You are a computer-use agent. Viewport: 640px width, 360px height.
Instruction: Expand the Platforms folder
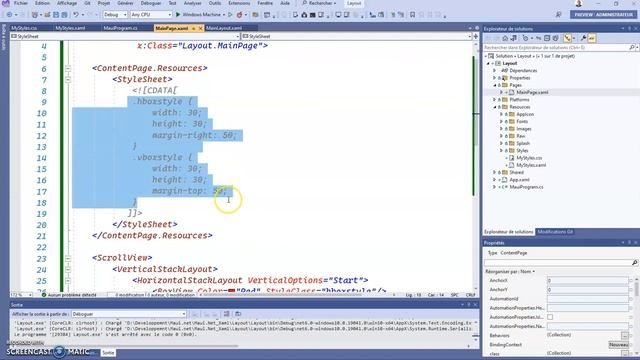click(x=495, y=100)
